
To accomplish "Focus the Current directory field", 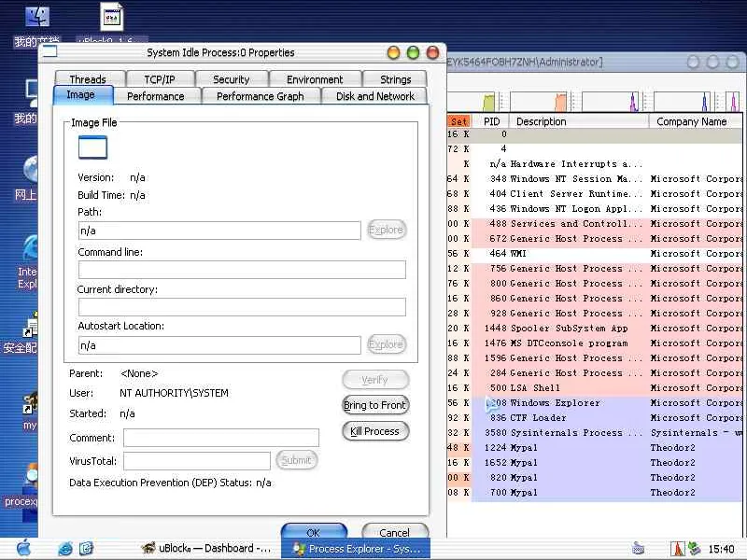I will pyautogui.click(x=242, y=307).
